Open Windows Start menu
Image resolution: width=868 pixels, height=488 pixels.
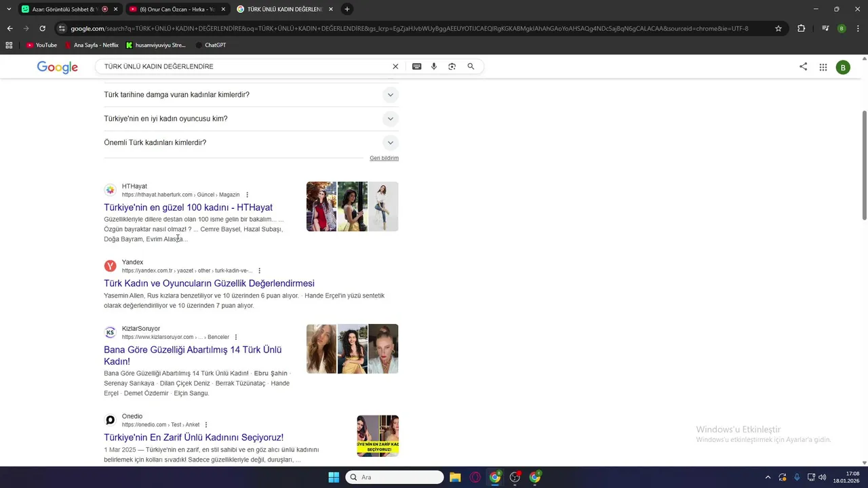pos(334,477)
